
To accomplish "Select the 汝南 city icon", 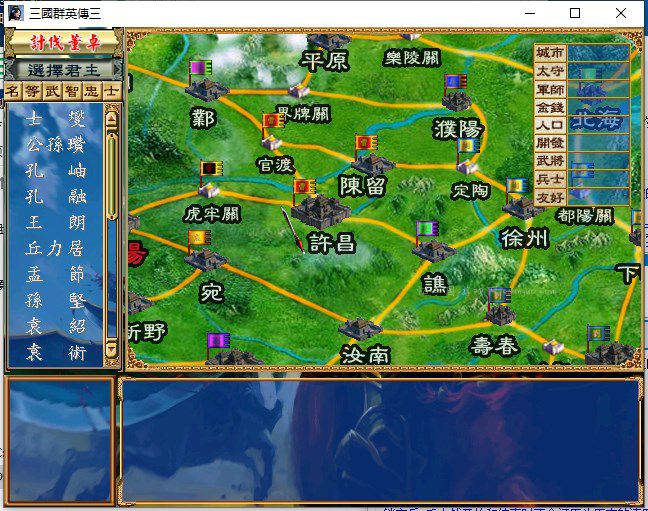I will pos(360,329).
